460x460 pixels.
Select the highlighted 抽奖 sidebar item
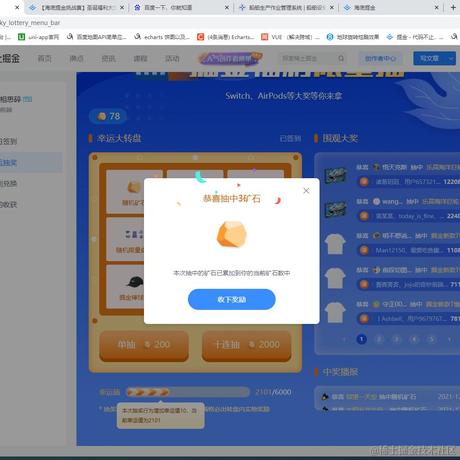(31, 163)
